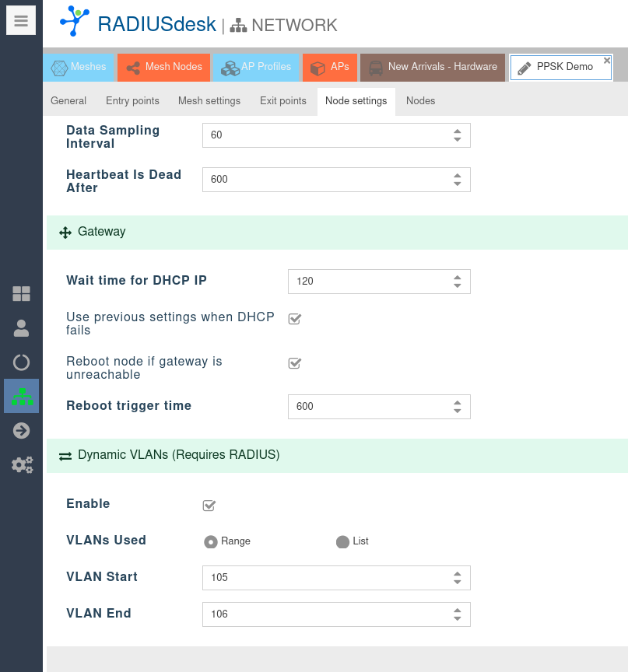Increase the VLAN End spinner value
628x672 pixels.
click(x=458, y=610)
